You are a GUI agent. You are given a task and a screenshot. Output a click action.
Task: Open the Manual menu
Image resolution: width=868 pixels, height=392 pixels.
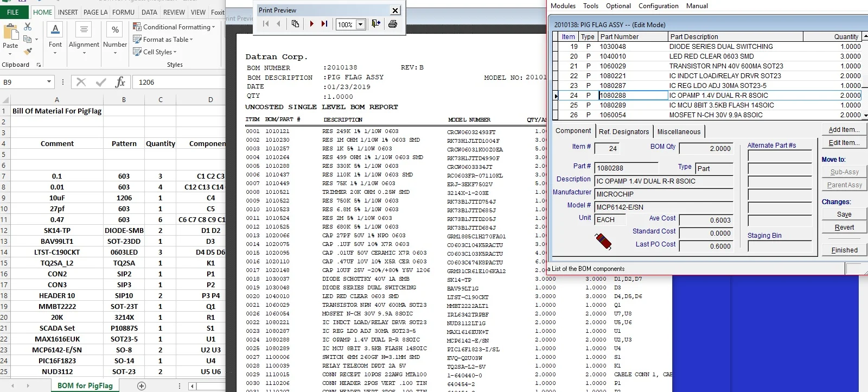(697, 6)
